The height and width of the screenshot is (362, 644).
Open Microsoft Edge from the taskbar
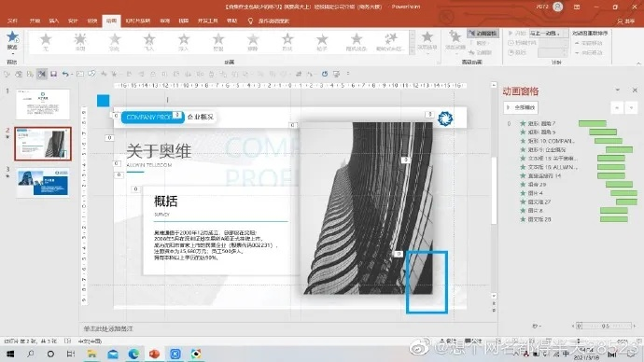click(133, 354)
